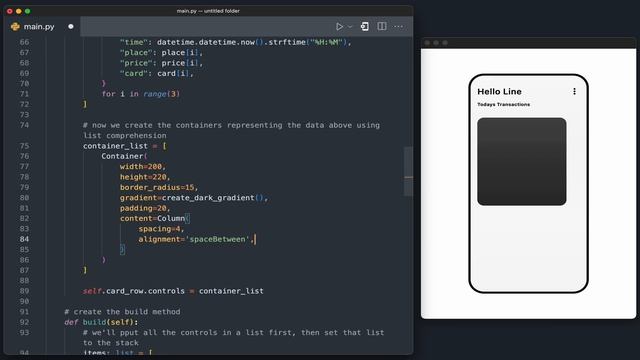Image resolution: width=640 pixels, height=360 pixels.
Task: Click line number 76 in gutter
Action: 24,156
